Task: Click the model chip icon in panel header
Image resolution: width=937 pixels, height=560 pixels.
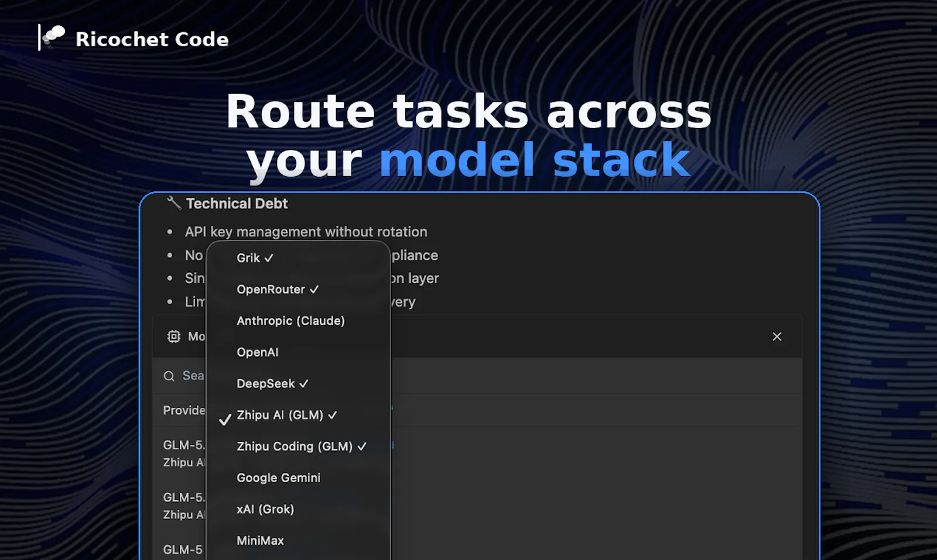Action: click(x=174, y=336)
